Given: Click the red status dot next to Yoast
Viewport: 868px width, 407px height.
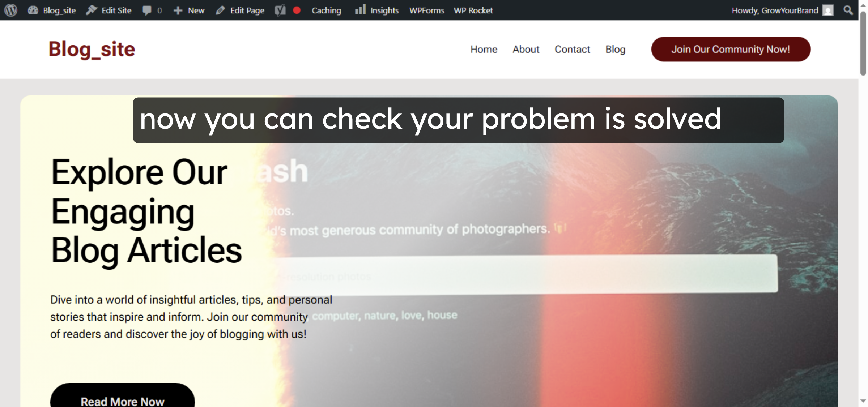Looking at the screenshot, I should point(297,11).
